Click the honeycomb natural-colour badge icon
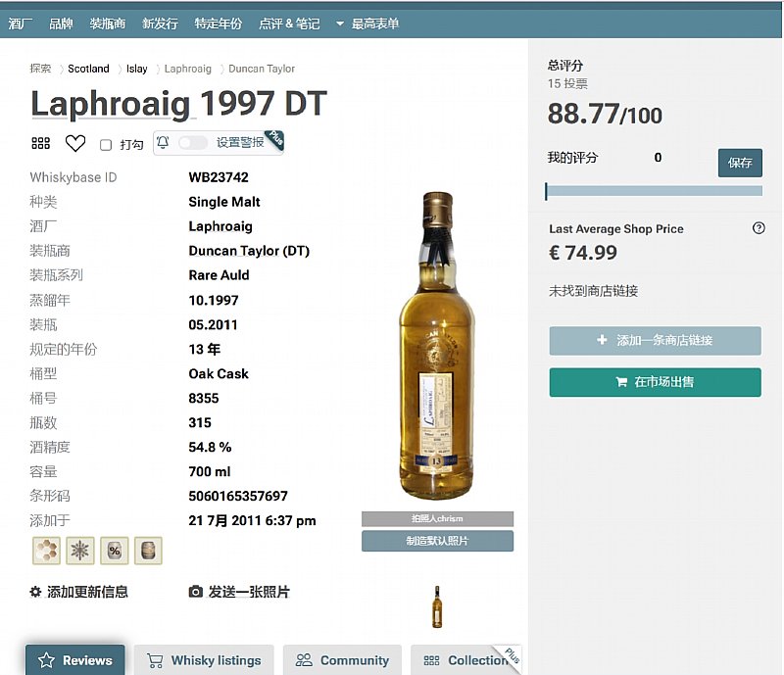 46,551
